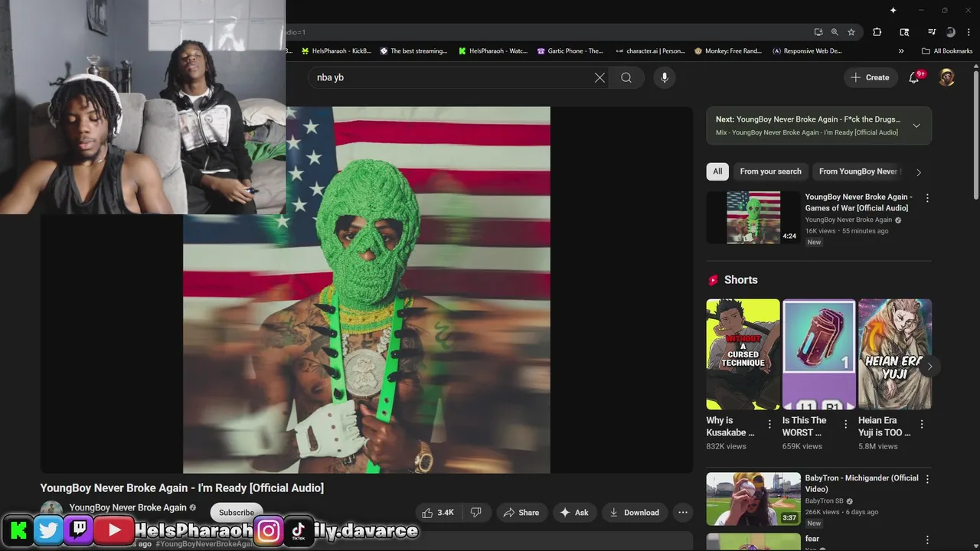
Task: Click the Shorts section heading
Action: [x=740, y=280]
